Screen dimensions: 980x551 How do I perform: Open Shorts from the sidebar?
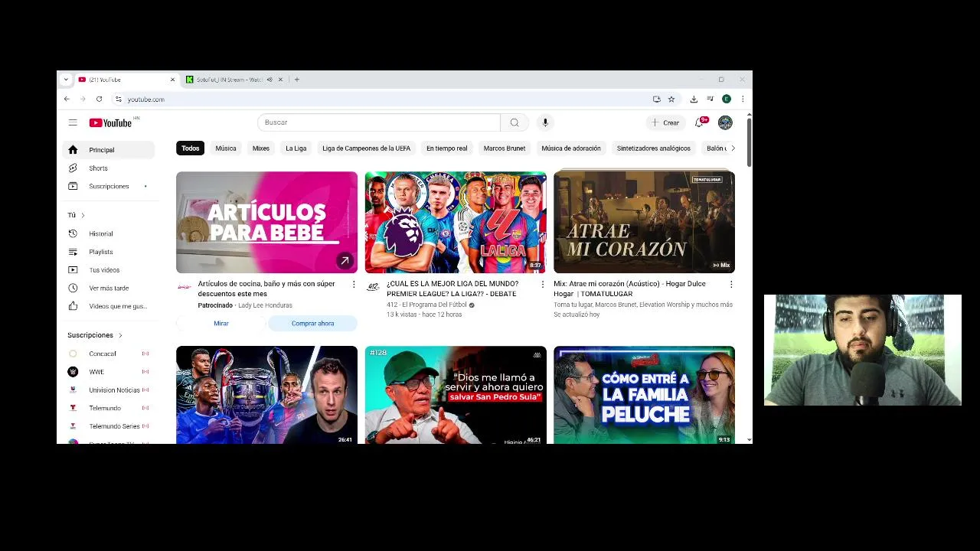[109, 168]
